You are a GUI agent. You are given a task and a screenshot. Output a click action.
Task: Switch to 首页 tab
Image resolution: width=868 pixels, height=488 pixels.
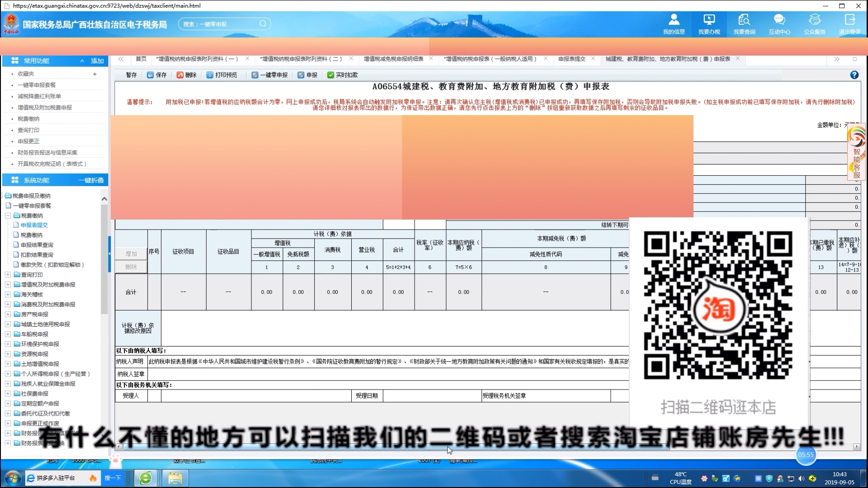(141, 59)
